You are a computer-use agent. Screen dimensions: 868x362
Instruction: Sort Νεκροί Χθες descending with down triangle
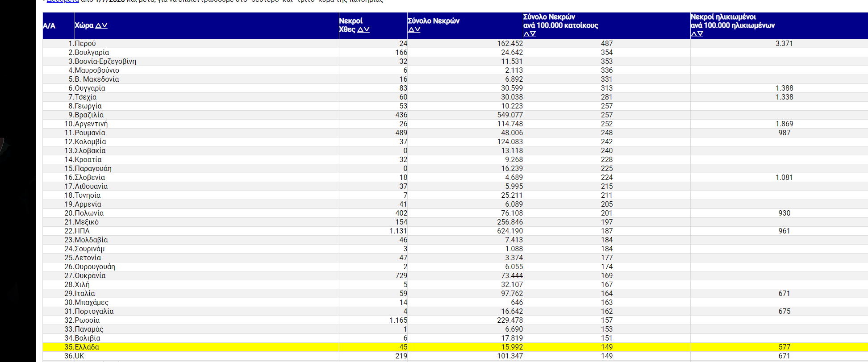click(367, 29)
